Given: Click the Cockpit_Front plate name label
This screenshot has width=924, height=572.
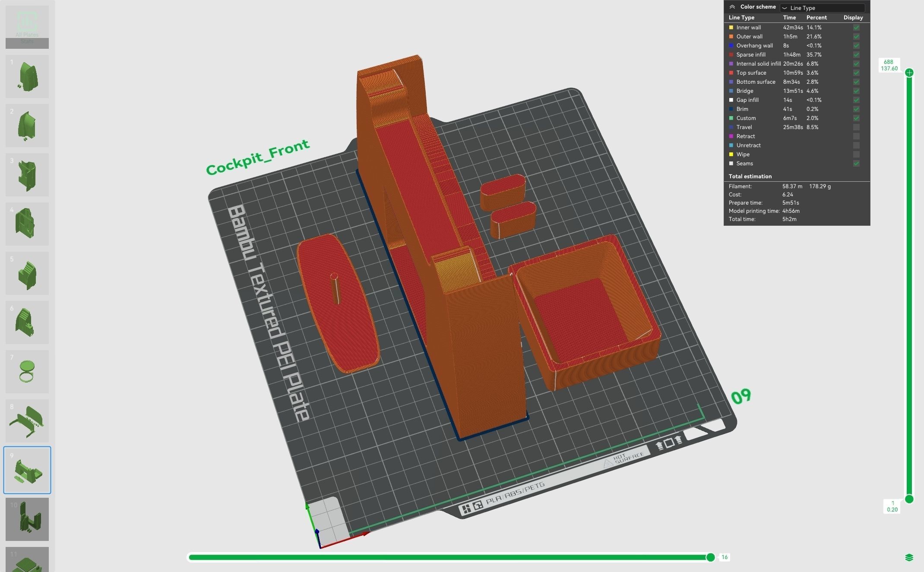Looking at the screenshot, I should pos(258,157).
